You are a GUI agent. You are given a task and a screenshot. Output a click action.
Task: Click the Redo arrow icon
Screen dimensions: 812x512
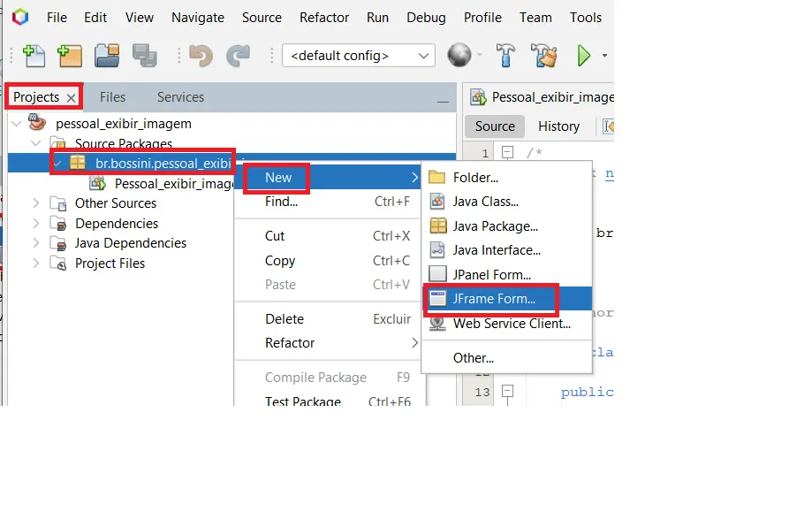(x=239, y=56)
